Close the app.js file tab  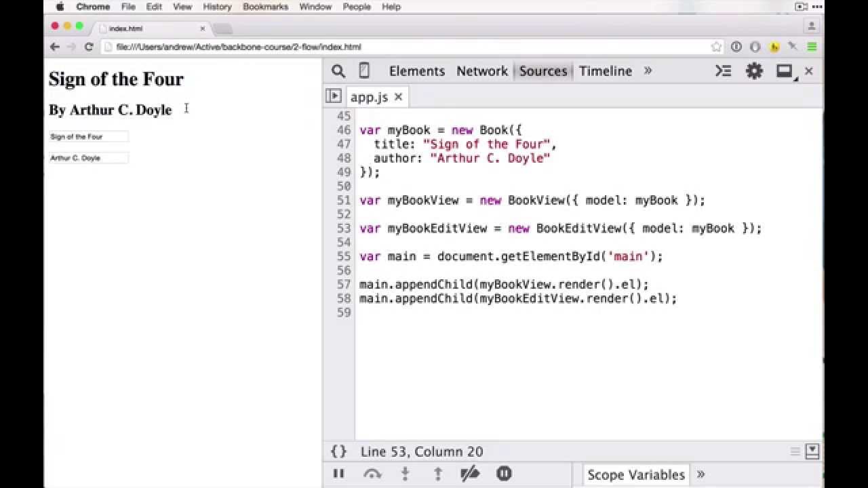(399, 97)
